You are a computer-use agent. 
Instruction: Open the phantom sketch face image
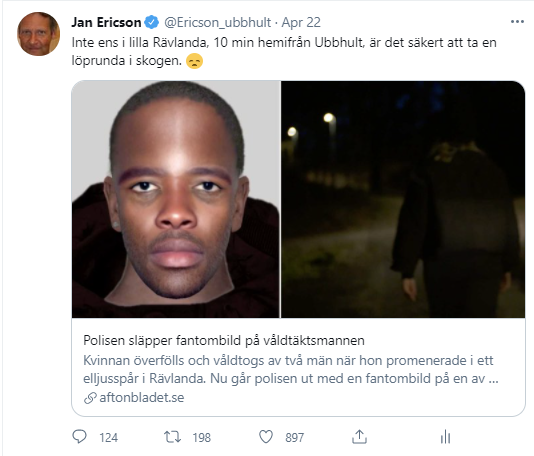[x=176, y=199]
